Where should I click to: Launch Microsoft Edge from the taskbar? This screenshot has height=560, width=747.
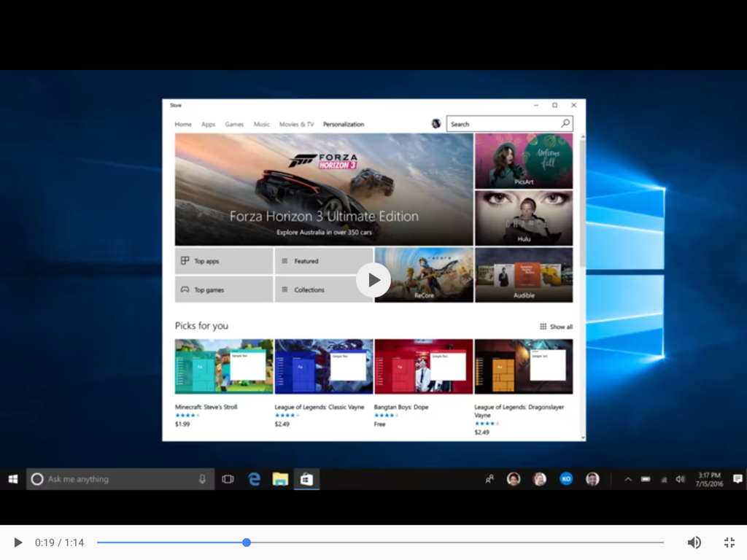[255, 479]
